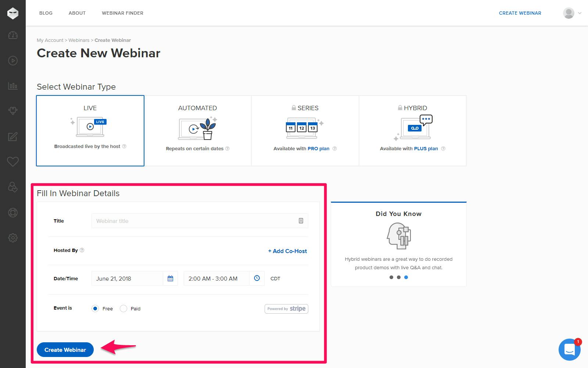Open the June 21, 2018 date field
588x368 pixels.
127,278
